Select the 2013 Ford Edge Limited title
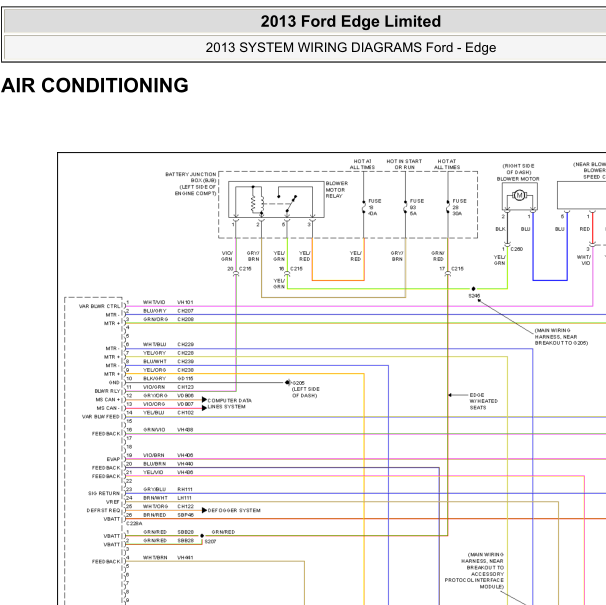Screen dimensions: 606x605 click(351, 21)
